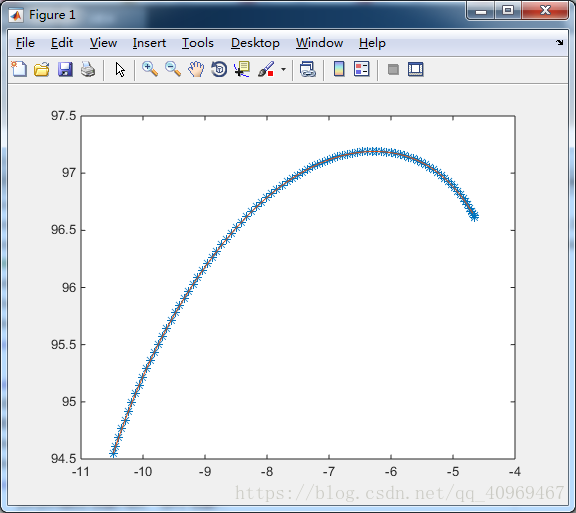
Task: Click the x-axis label -4
Action: [515, 471]
